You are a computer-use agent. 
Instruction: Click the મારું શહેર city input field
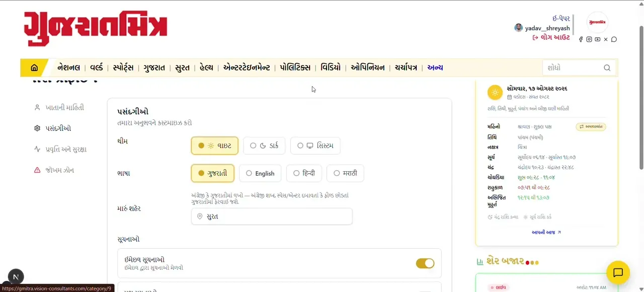272,216
